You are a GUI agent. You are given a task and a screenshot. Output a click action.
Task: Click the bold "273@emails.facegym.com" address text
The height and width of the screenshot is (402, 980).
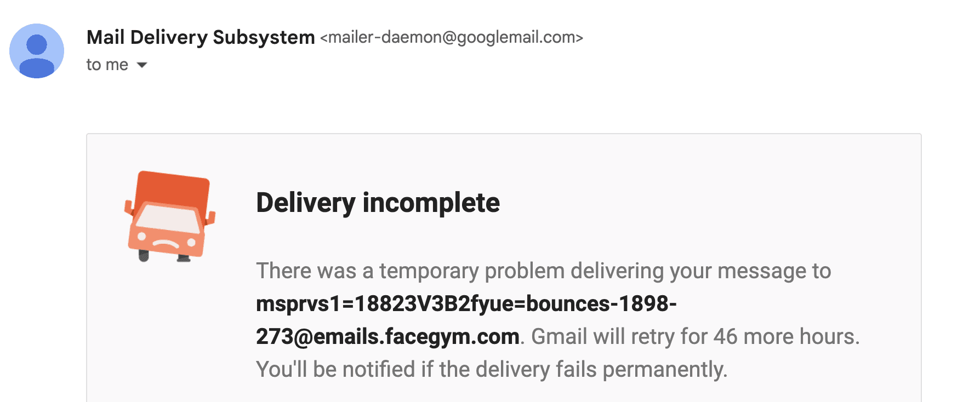pos(388,336)
